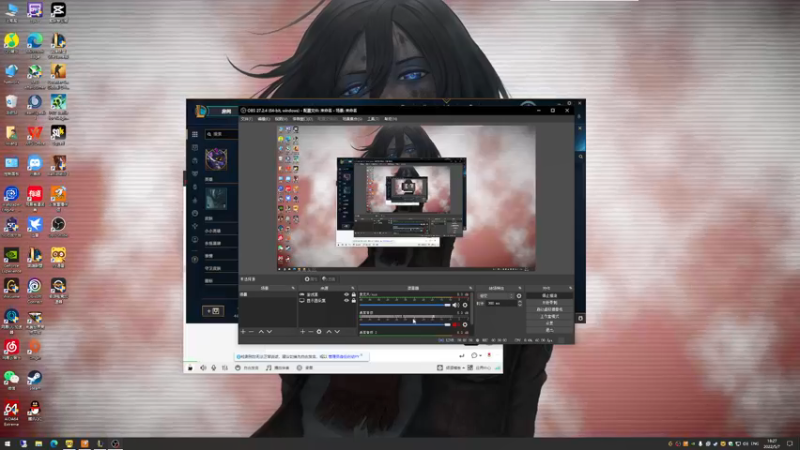Move source down in OBS Sources panel
The height and width of the screenshot is (450, 800).
(x=337, y=332)
